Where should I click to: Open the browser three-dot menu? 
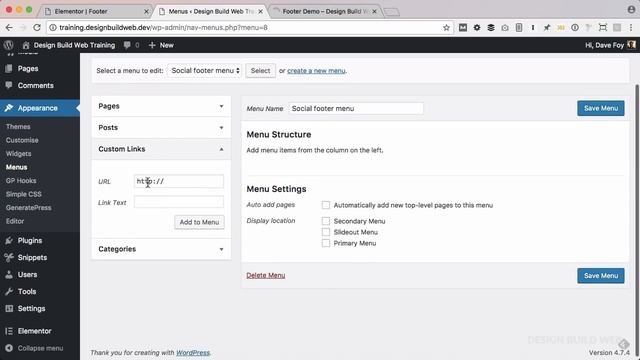coord(631,27)
